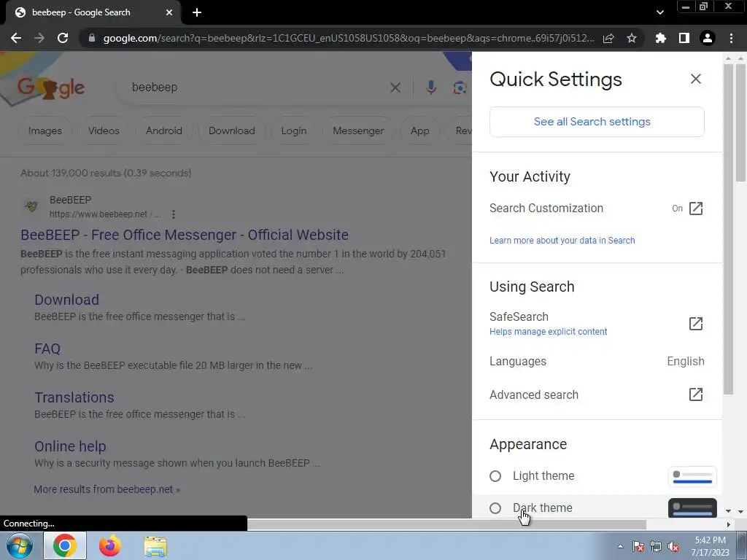Open Advanced search external link icon
Screen dimensions: 747x560
pyautogui.click(x=695, y=394)
